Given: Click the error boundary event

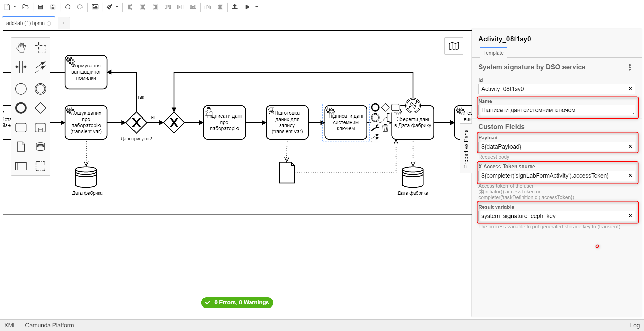Looking at the screenshot, I should point(413,106).
